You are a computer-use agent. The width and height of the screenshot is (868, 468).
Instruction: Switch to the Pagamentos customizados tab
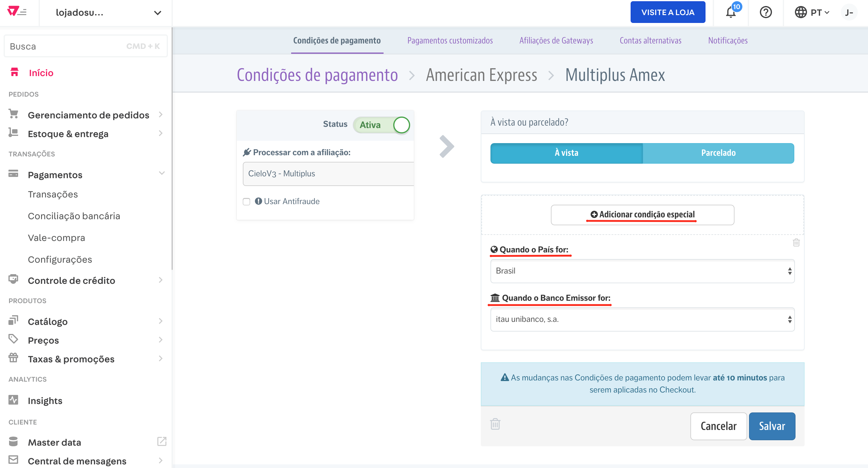tap(450, 40)
